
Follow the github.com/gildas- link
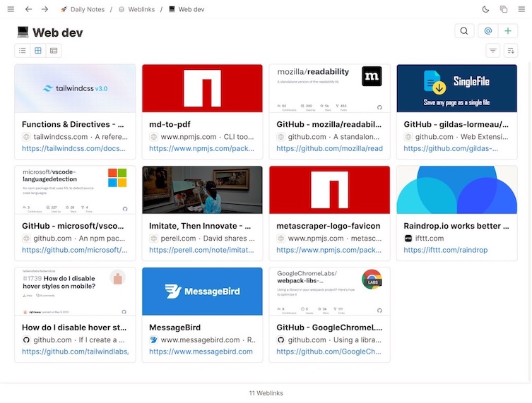tap(451, 148)
